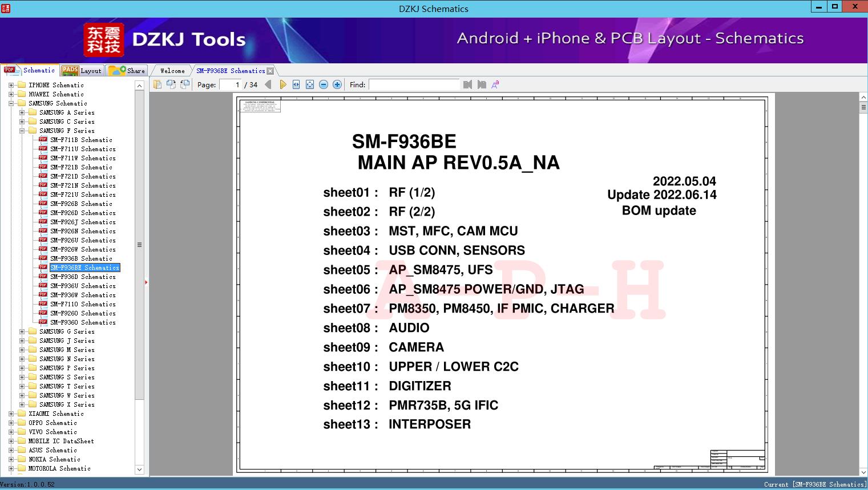
Task: Click the document view scroll down arrow
Action: tap(863, 472)
